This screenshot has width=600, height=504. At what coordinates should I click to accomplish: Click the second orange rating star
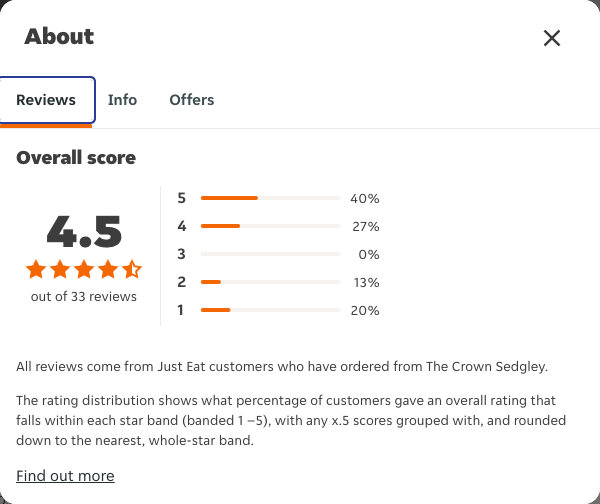60,269
